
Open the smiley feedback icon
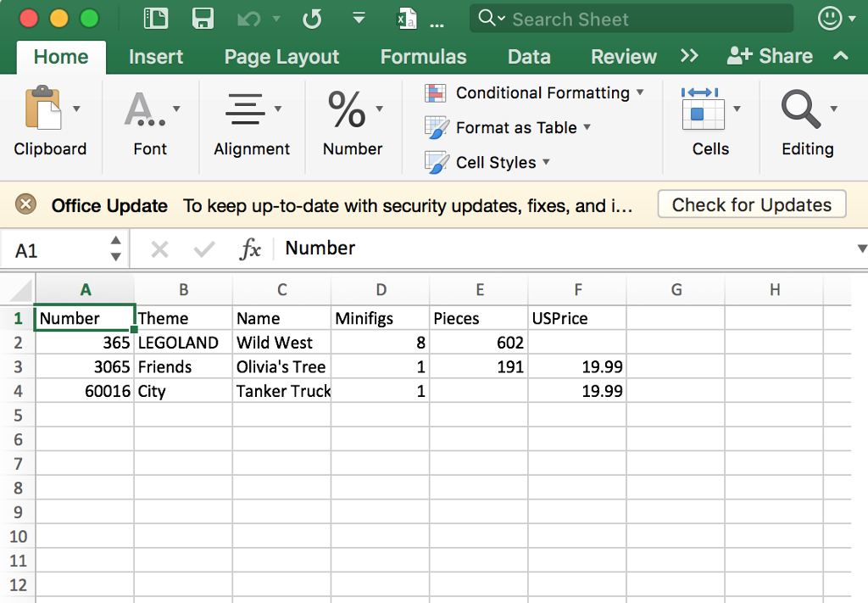829,19
